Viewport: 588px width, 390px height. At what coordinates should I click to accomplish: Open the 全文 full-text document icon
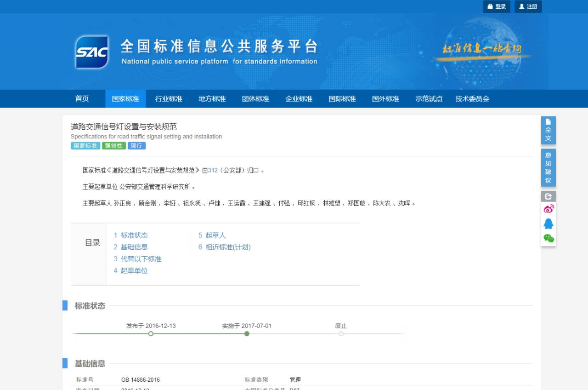(548, 130)
